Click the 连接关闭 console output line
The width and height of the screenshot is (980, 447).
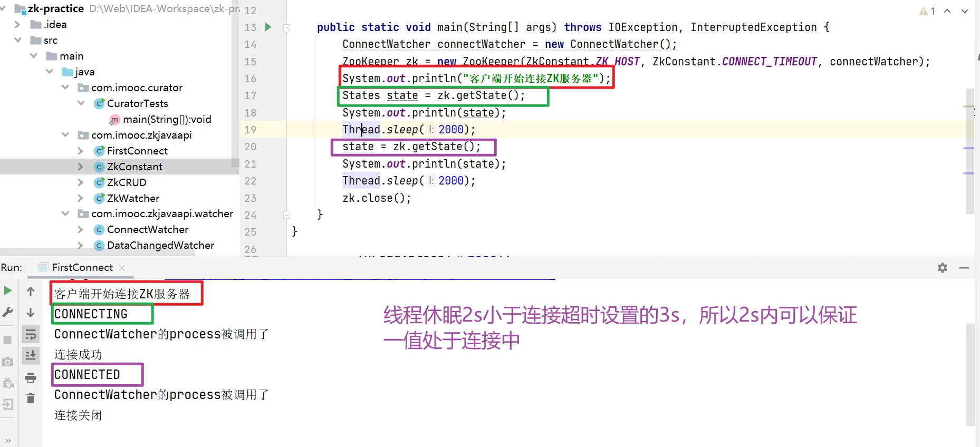pyautogui.click(x=78, y=415)
